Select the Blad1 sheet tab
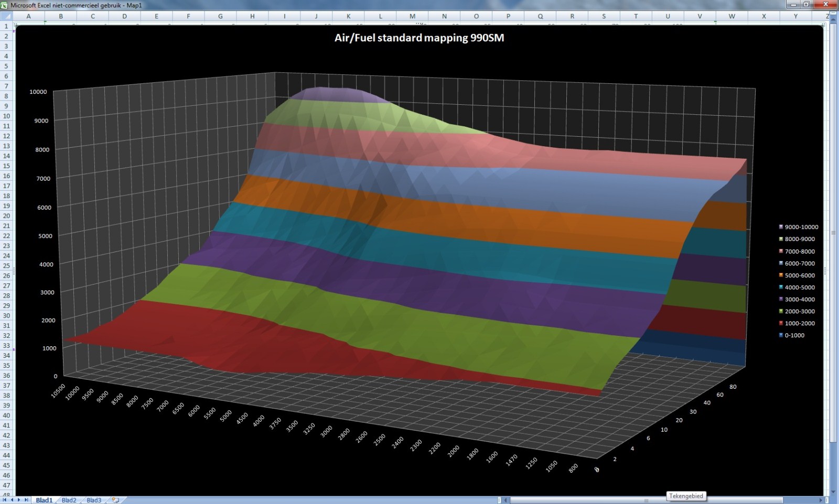This screenshot has height=504, width=839. pyautogui.click(x=44, y=500)
